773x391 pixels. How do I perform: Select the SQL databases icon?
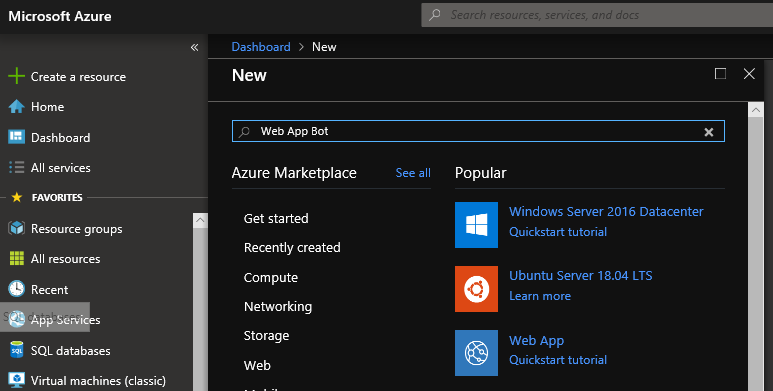[x=16, y=350]
